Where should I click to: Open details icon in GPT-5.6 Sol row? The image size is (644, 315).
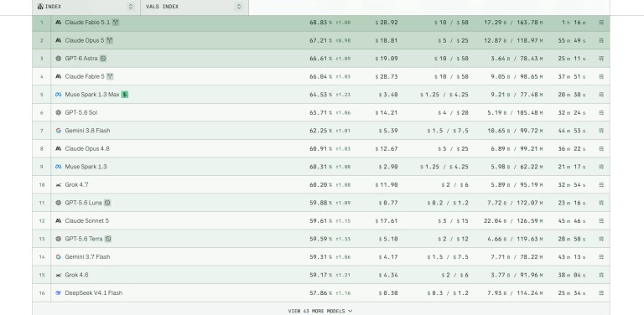[x=601, y=113]
